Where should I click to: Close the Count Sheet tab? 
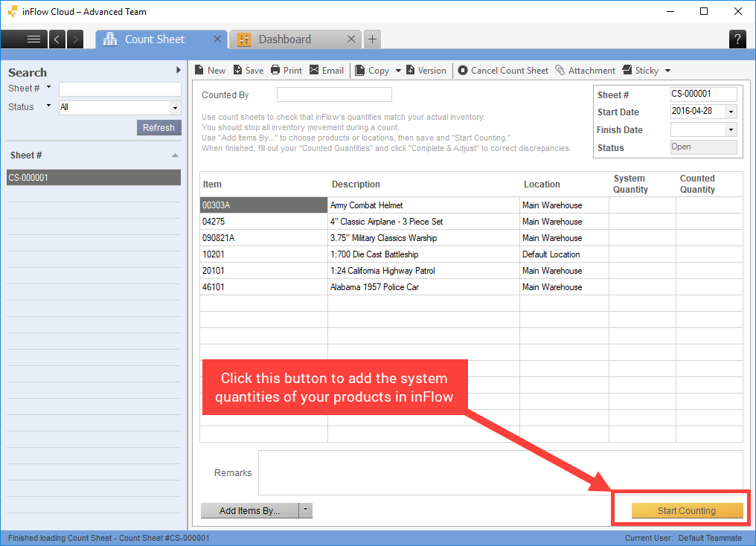[x=217, y=39]
